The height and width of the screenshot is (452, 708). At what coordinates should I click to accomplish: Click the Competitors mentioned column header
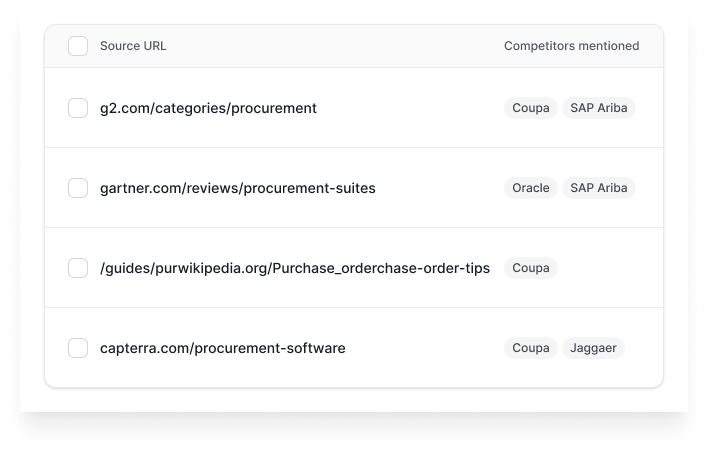tap(570, 46)
